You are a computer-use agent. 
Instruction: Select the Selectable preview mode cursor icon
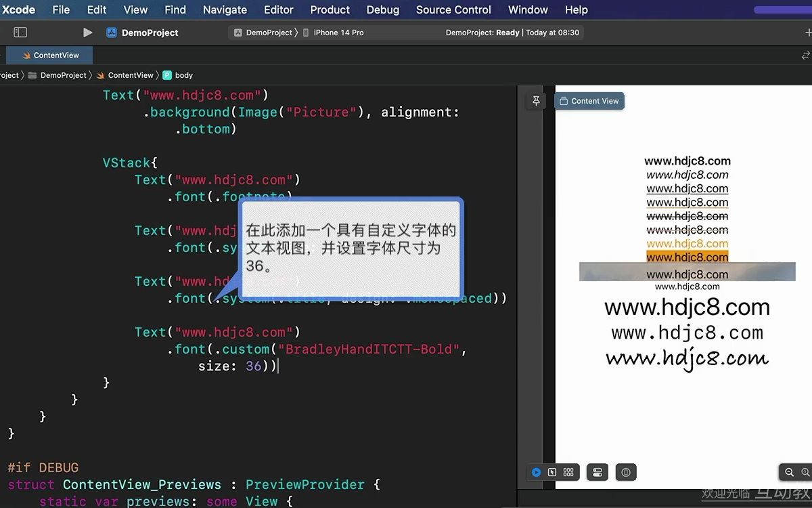[x=553, y=472]
